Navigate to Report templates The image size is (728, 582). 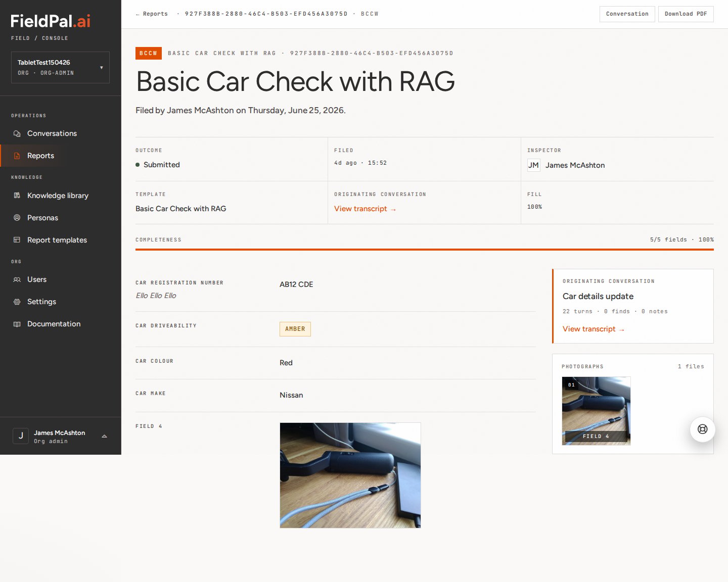click(x=61, y=240)
